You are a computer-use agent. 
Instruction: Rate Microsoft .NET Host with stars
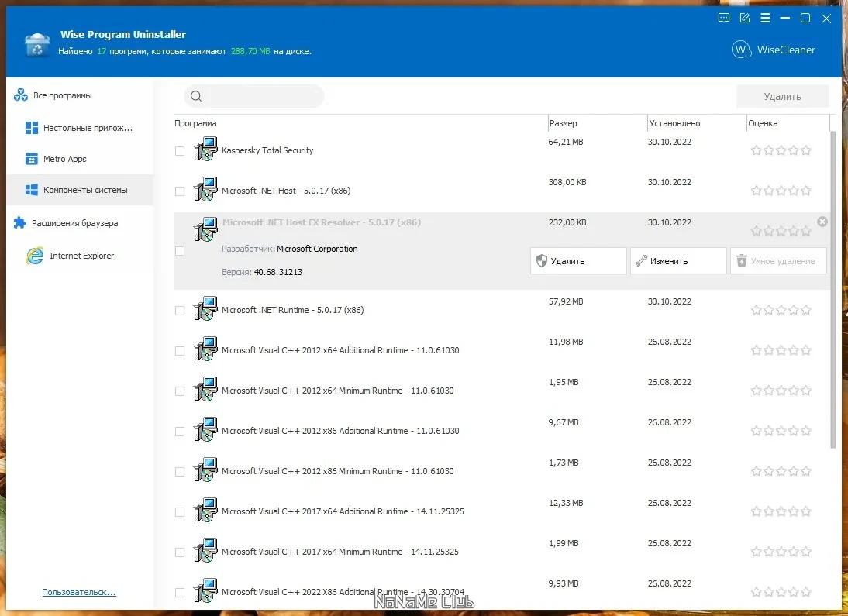pyautogui.click(x=781, y=191)
